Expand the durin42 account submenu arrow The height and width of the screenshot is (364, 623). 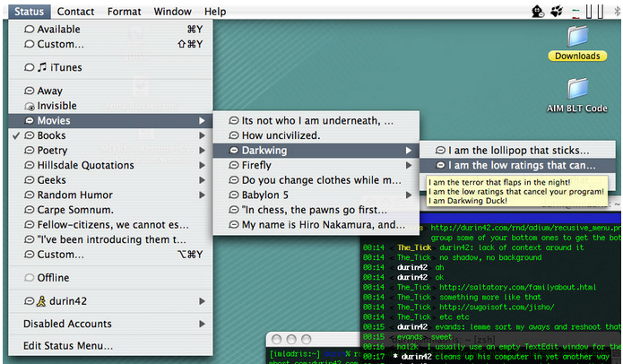(x=202, y=301)
